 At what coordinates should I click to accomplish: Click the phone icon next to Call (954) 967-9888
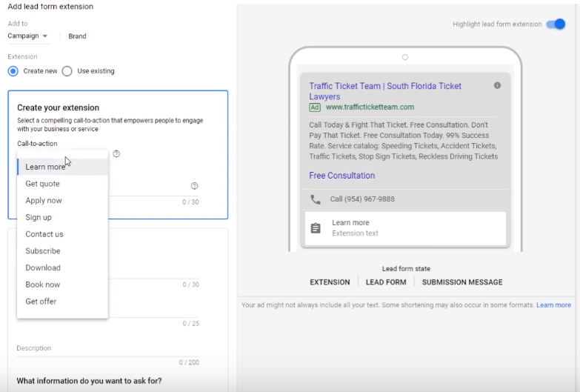316,199
